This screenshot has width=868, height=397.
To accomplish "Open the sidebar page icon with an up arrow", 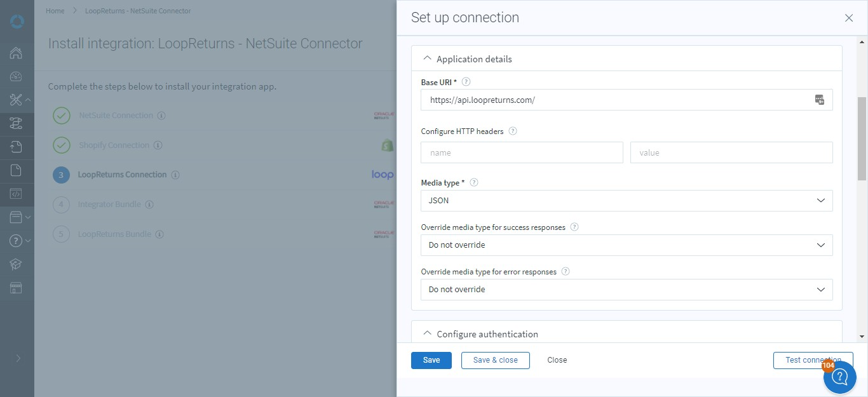I will [x=16, y=147].
